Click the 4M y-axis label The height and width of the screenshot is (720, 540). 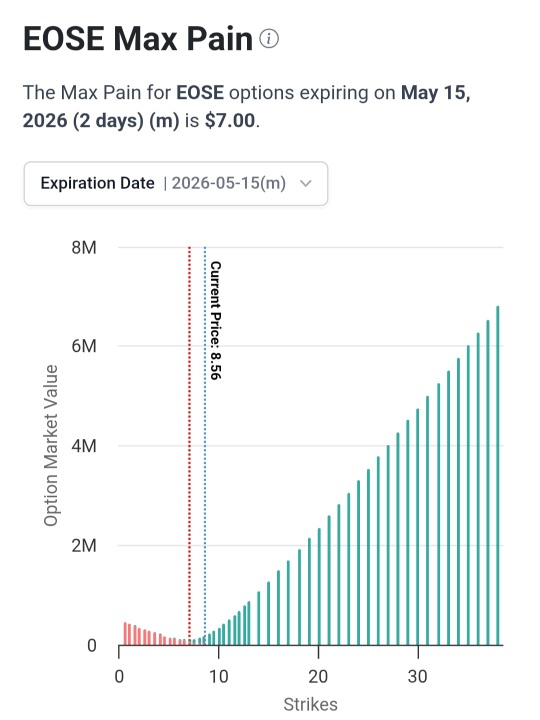tap(84, 446)
